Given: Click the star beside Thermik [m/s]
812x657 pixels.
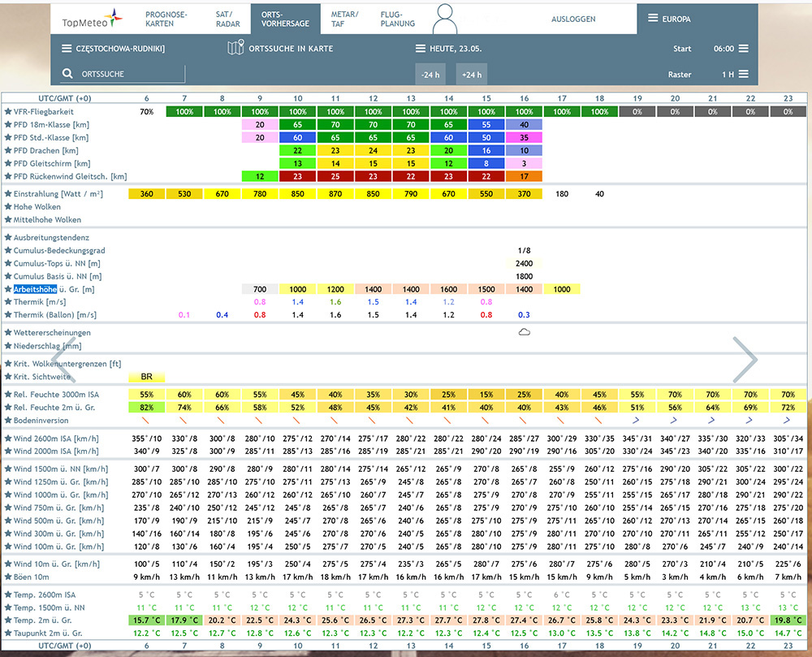Looking at the screenshot, I should click(8, 302).
